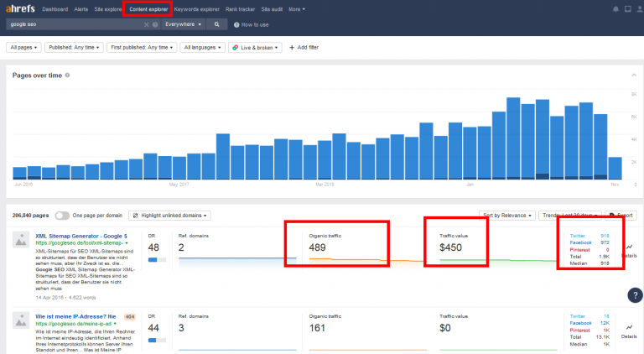This screenshot has width=644, height=354.
Task: Open the Sort by Relevance dropdown
Action: pos(507,216)
